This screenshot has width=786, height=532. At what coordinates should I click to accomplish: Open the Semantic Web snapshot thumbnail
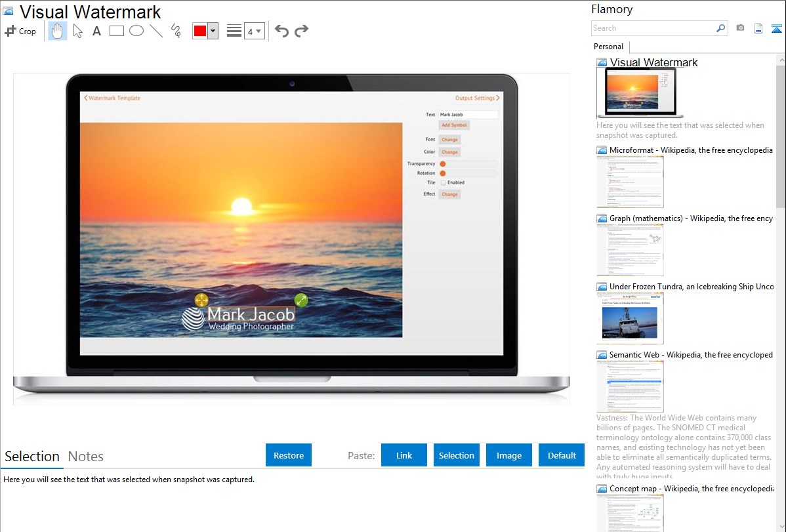click(630, 386)
